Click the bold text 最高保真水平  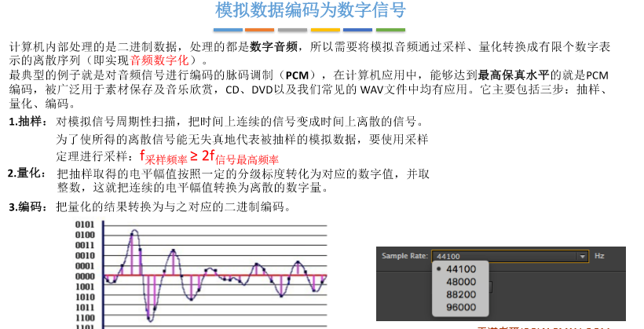click(514, 75)
